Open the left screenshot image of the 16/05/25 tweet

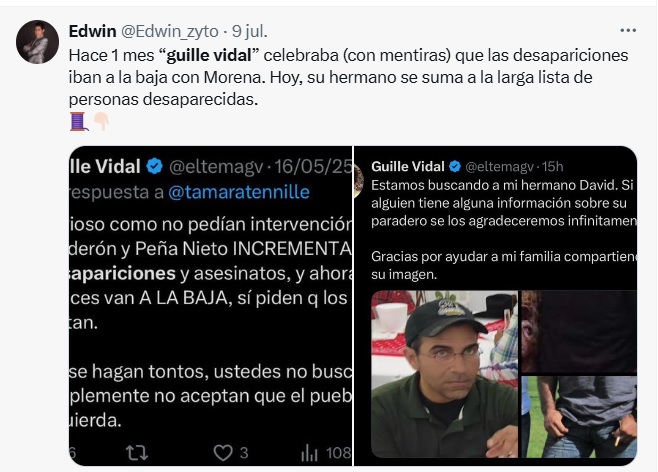[x=211, y=306]
